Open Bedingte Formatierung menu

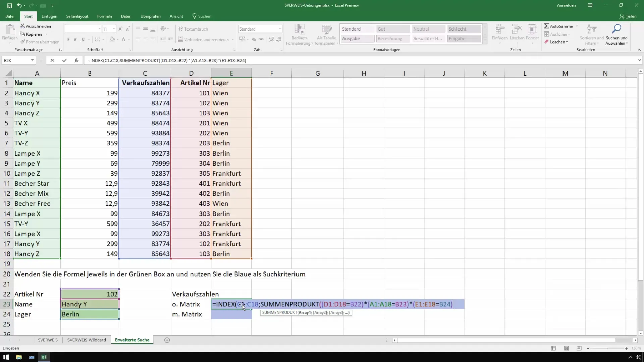299,35
